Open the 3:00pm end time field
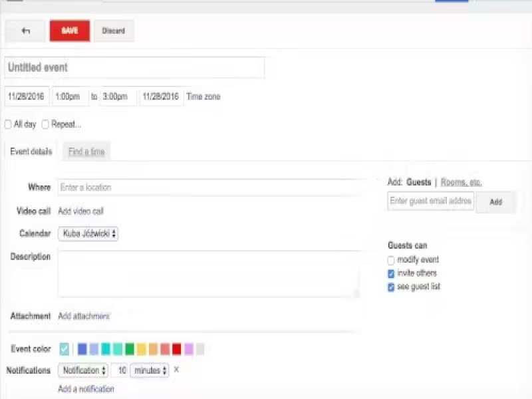The width and height of the screenshot is (532, 399). (x=118, y=96)
